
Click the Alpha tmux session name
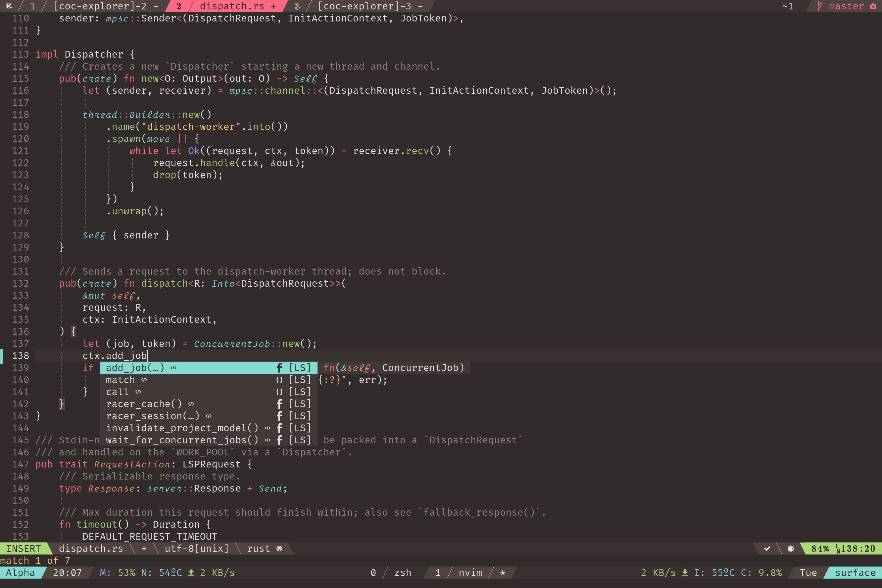[20, 573]
